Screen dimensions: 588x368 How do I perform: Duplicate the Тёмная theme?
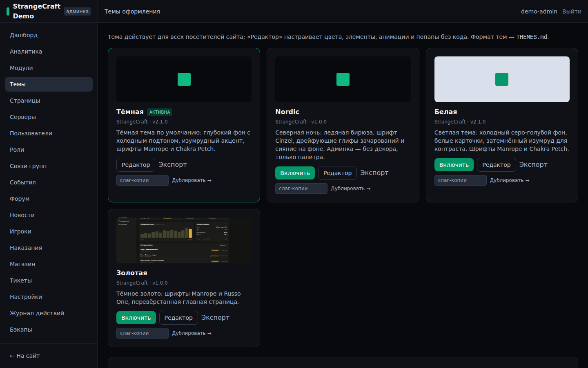192,180
